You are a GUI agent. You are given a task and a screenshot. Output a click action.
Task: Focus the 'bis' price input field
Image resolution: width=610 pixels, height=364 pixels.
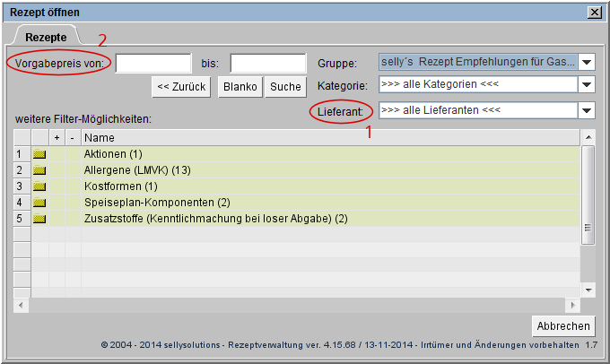click(268, 63)
